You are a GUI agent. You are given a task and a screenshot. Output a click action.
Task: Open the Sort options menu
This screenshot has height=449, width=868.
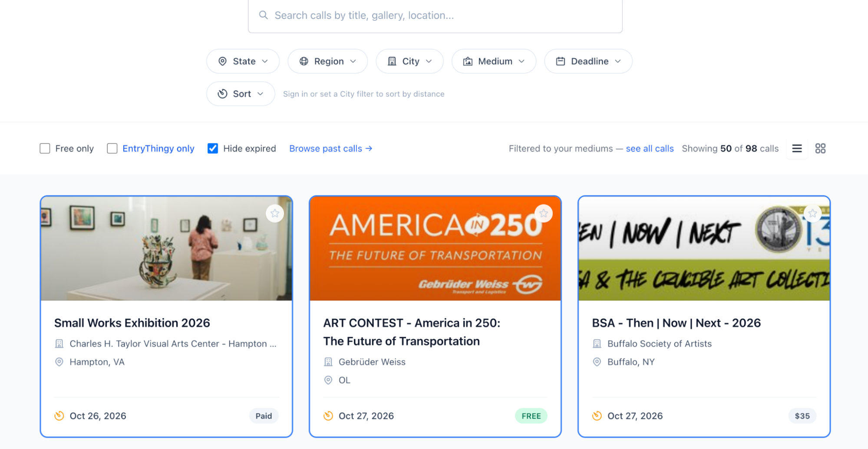pyautogui.click(x=241, y=94)
